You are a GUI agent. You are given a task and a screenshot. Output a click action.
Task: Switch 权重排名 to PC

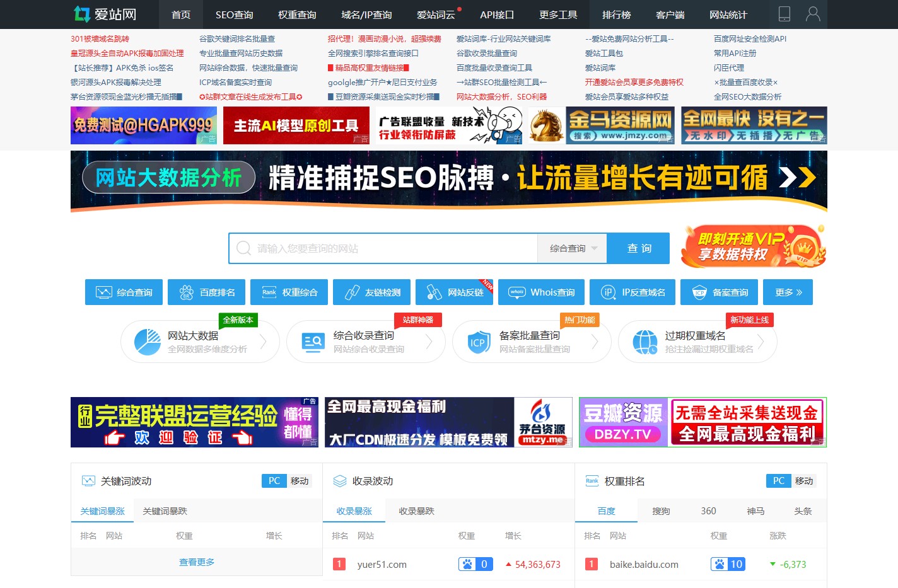(779, 481)
